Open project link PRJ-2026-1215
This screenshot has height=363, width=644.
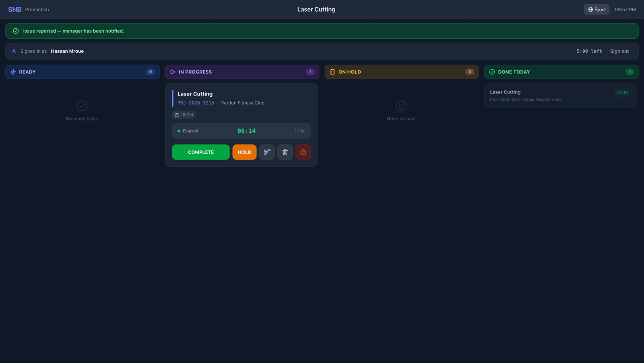click(196, 103)
